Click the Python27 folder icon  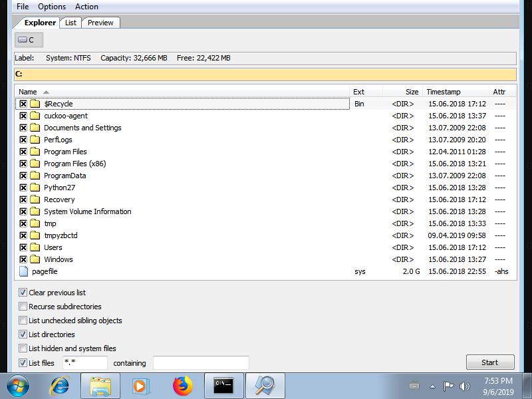tap(35, 188)
